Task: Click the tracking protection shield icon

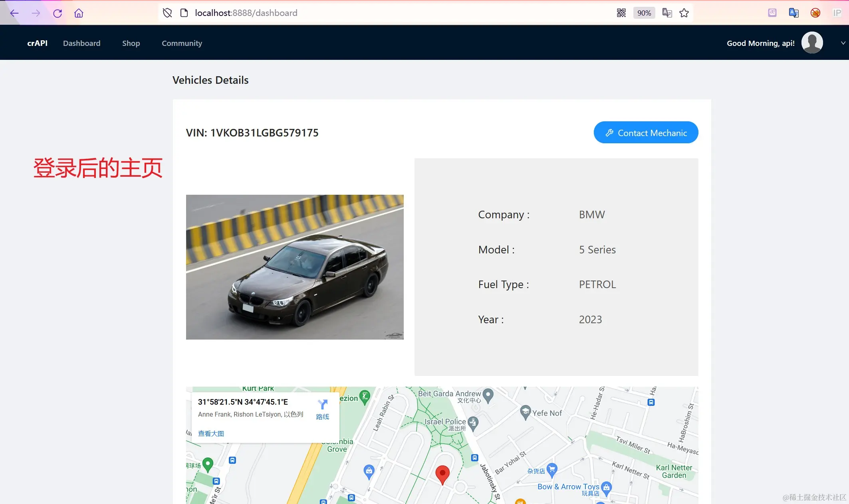Action: tap(167, 13)
